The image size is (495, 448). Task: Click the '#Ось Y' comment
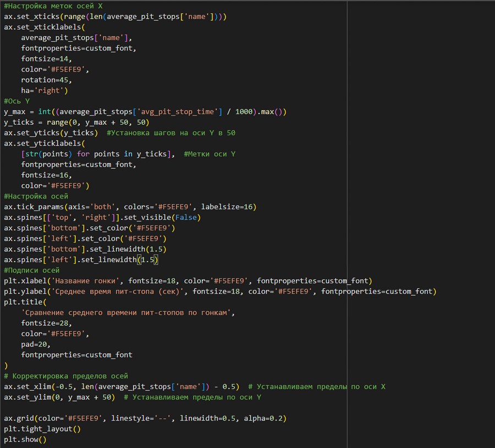(16, 101)
